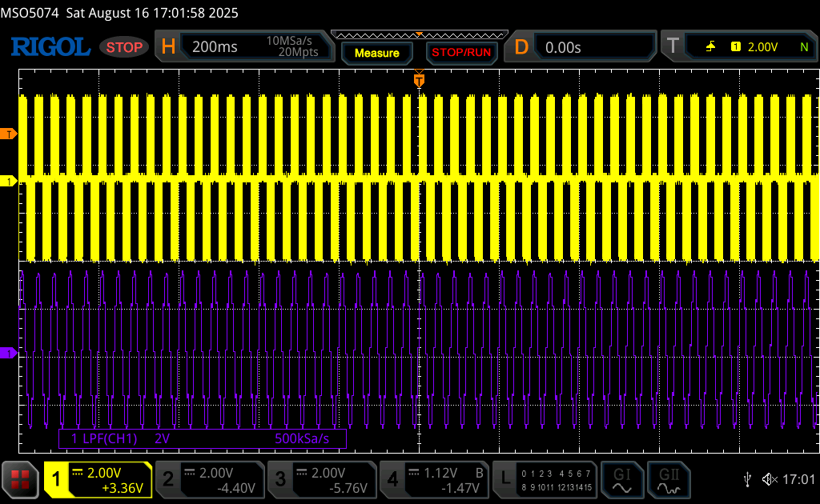This screenshot has width=820, height=504.
Task: Toggle channel 1 on or off
Action: pyautogui.click(x=98, y=480)
